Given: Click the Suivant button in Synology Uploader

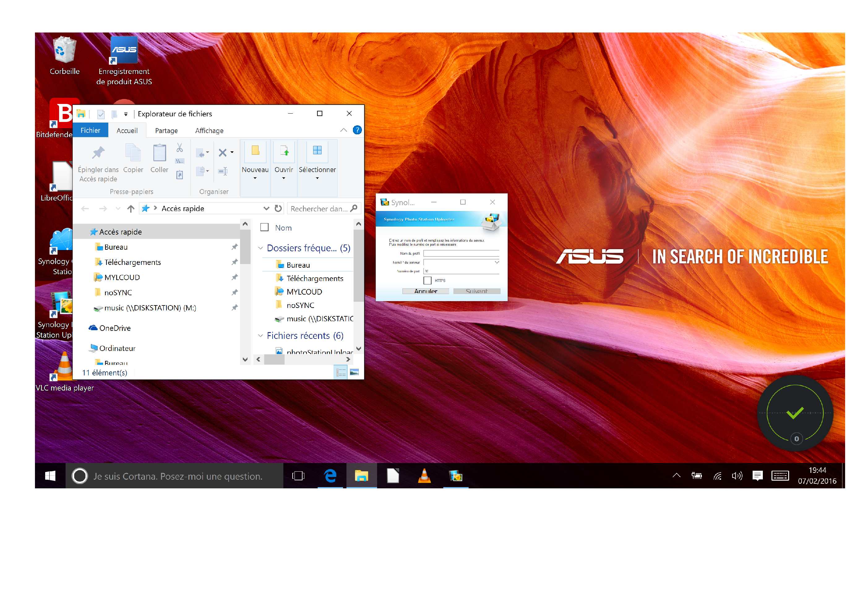Looking at the screenshot, I should pyautogui.click(x=477, y=291).
